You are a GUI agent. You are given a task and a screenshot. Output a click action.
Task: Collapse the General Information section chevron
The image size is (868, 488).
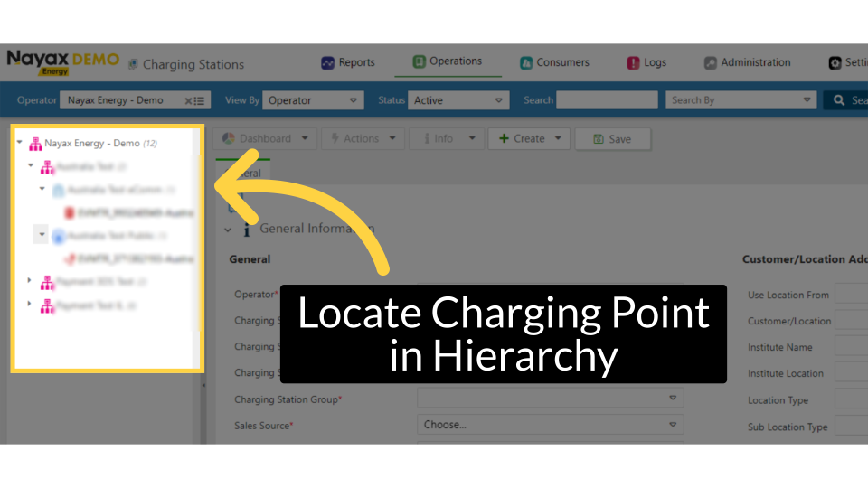(x=228, y=229)
